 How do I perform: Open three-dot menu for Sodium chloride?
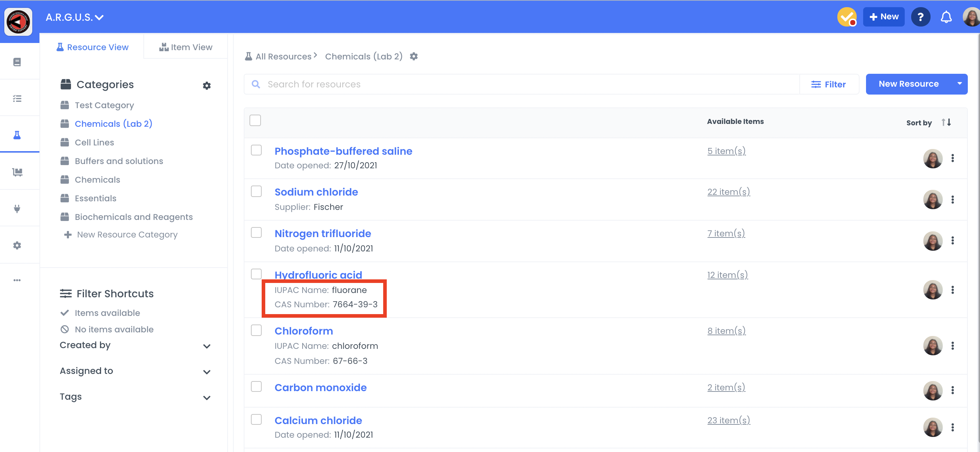point(952,199)
